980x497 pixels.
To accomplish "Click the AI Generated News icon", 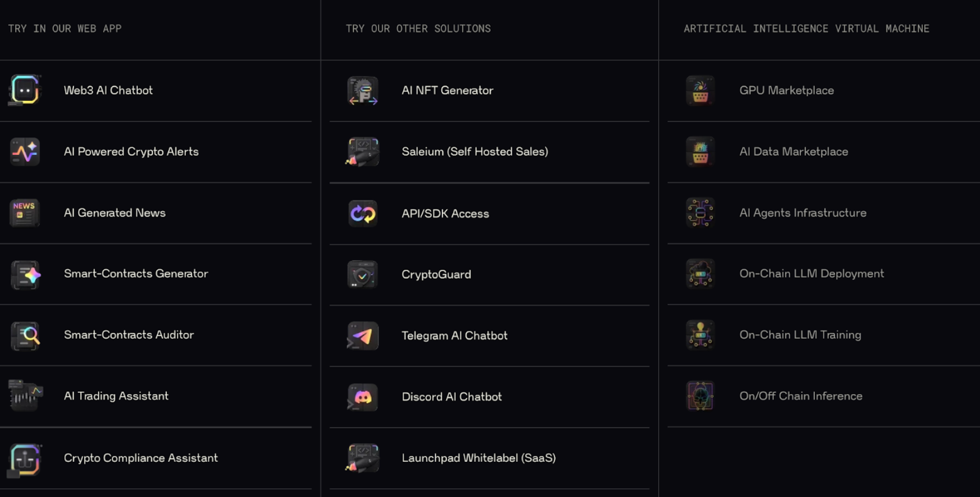I will click(25, 213).
